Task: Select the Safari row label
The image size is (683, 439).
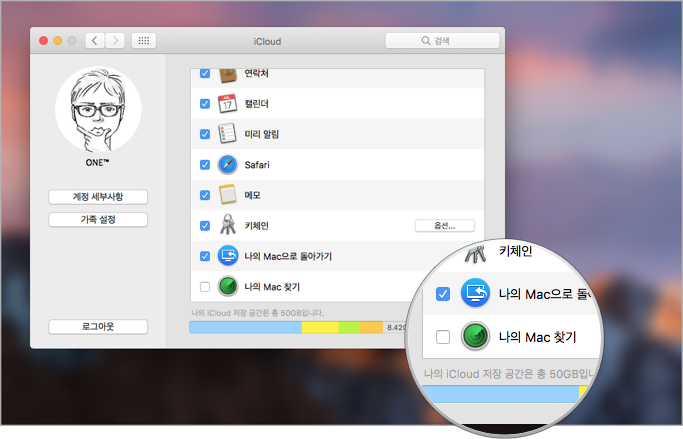Action: click(257, 165)
